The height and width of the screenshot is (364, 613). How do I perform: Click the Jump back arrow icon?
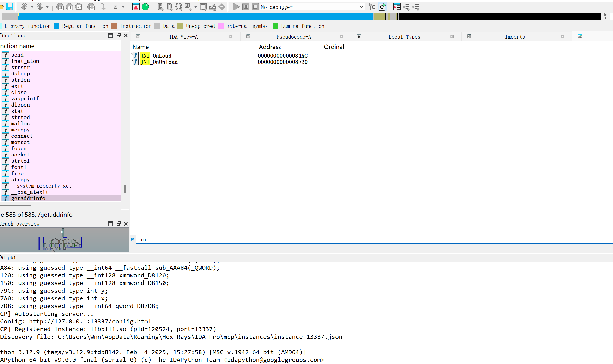[24, 7]
